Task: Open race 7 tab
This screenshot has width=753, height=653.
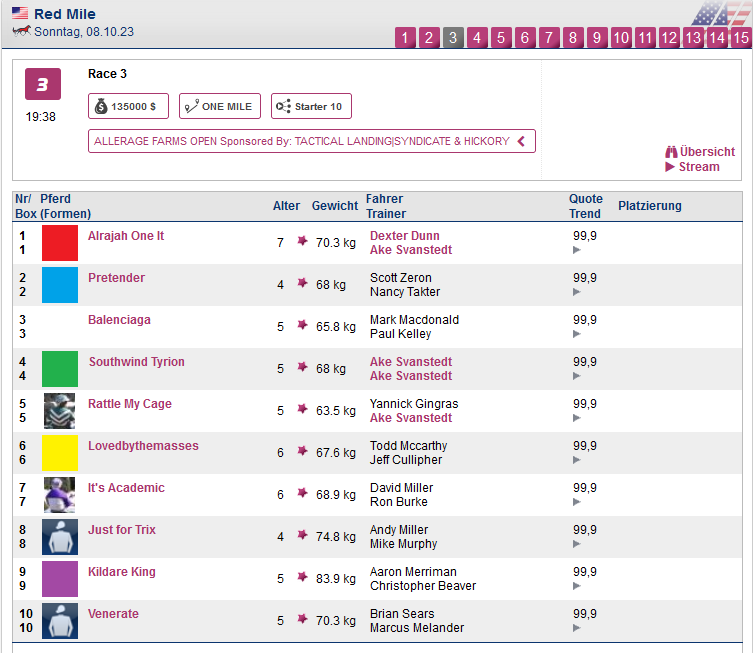Action: click(x=549, y=37)
